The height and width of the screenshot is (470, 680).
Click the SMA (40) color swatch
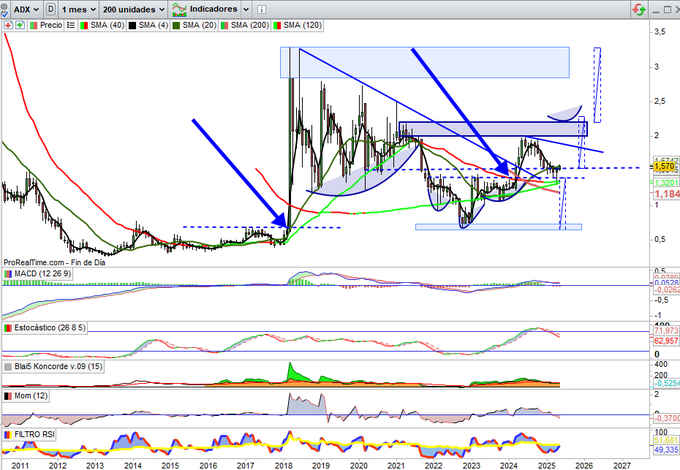pyautogui.click(x=84, y=26)
